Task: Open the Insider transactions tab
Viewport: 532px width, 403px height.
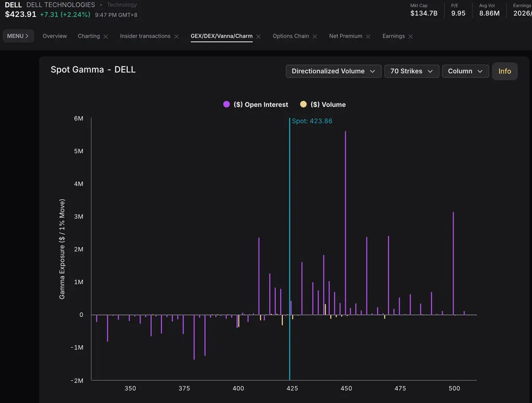Action: 145,36
